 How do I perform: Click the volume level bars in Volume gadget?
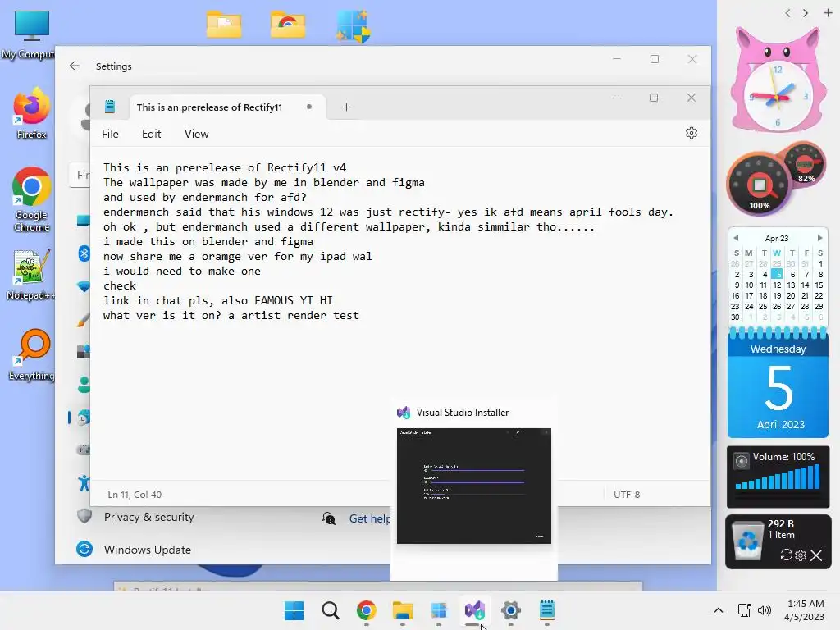(778, 477)
